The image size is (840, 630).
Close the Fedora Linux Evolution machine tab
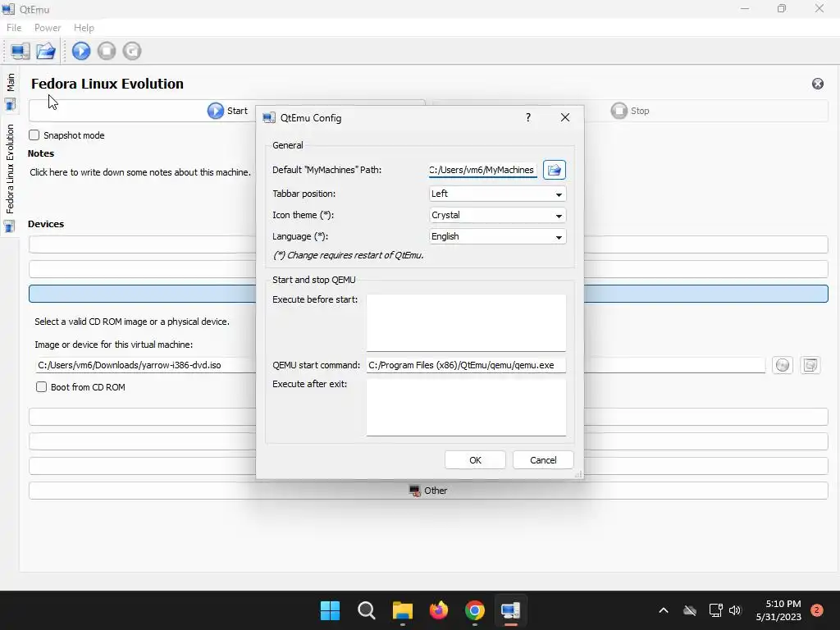(x=818, y=84)
